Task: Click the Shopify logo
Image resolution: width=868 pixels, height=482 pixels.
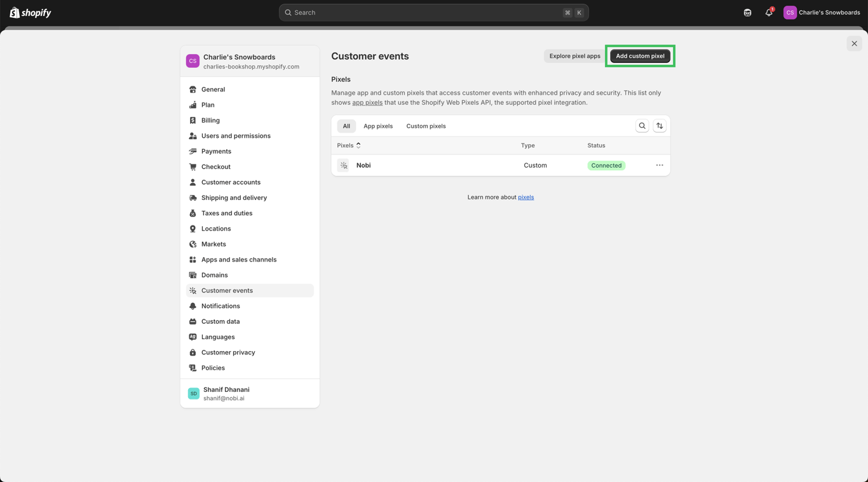Action: tap(31, 13)
